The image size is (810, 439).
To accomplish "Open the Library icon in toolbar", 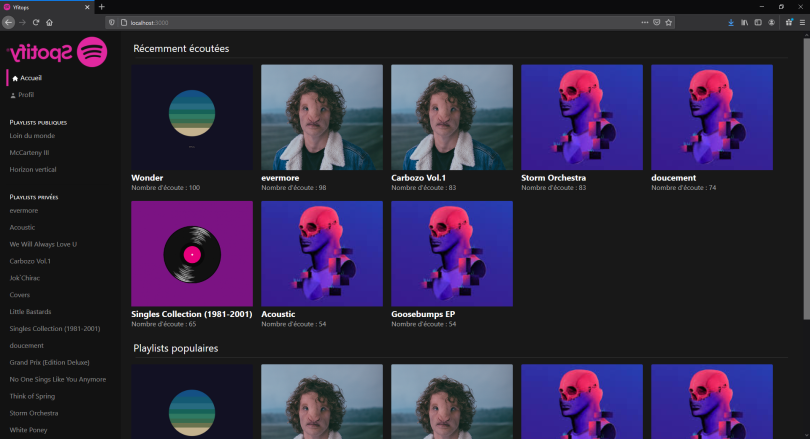I will pos(744,22).
